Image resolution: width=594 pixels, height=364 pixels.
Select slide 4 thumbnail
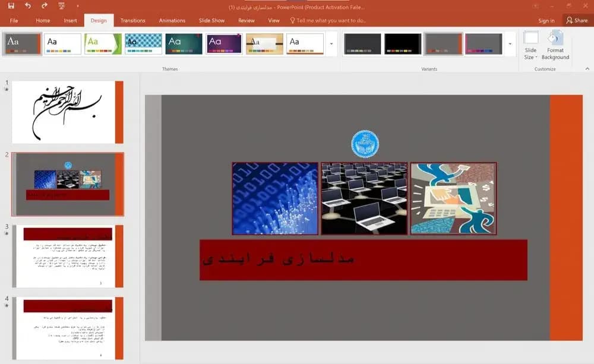point(68,328)
